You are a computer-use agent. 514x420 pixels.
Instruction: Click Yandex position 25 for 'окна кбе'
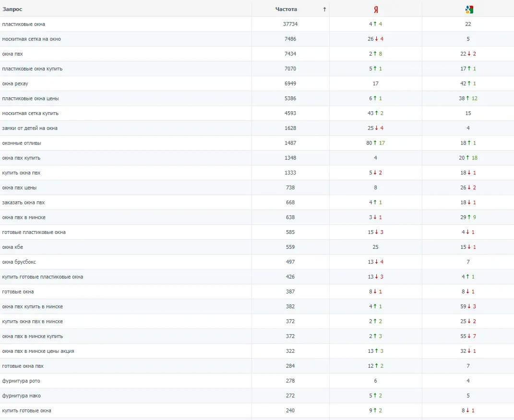376,247
